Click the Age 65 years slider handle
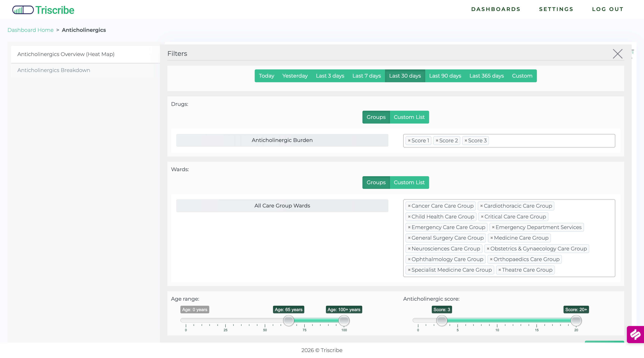The image size is (644, 358). pos(289,321)
